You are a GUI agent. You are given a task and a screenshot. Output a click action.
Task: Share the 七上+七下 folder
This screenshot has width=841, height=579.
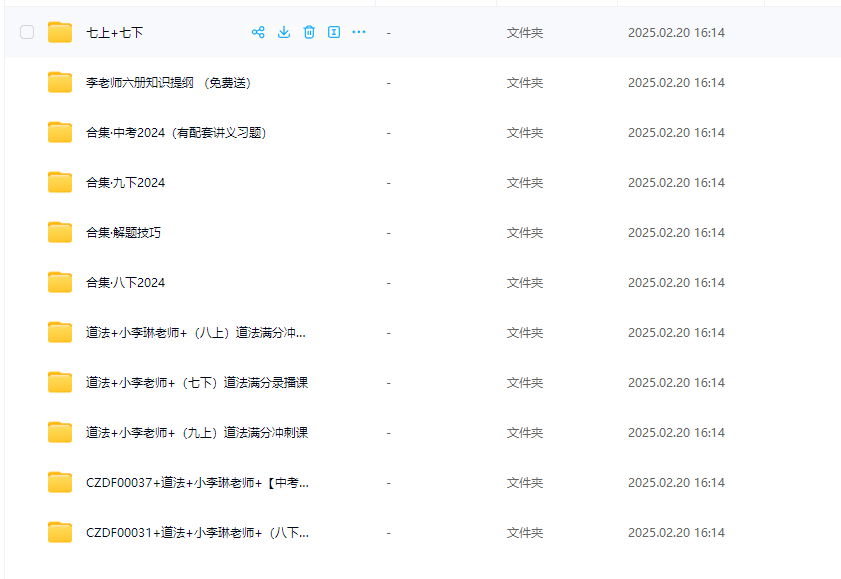click(x=258, y=32)
